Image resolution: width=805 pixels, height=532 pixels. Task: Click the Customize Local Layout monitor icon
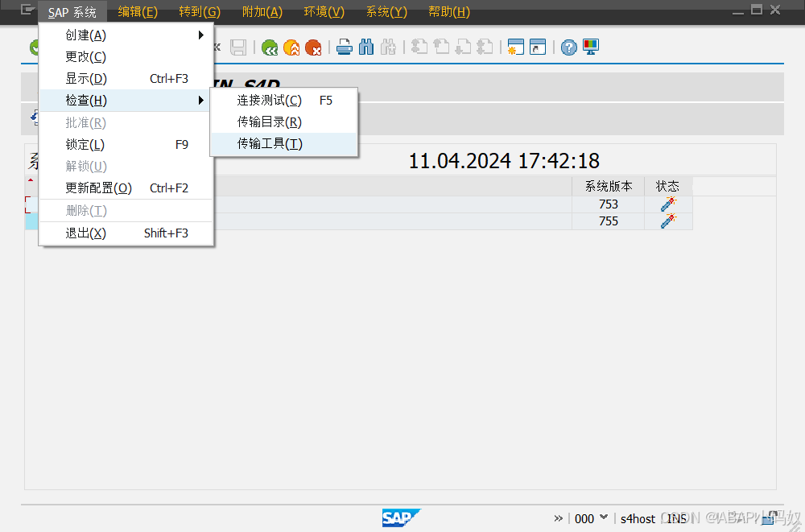(591, 47)
